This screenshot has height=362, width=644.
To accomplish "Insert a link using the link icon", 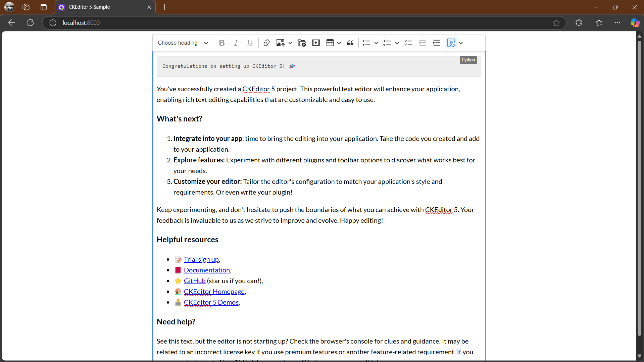I will click(266, 43).
